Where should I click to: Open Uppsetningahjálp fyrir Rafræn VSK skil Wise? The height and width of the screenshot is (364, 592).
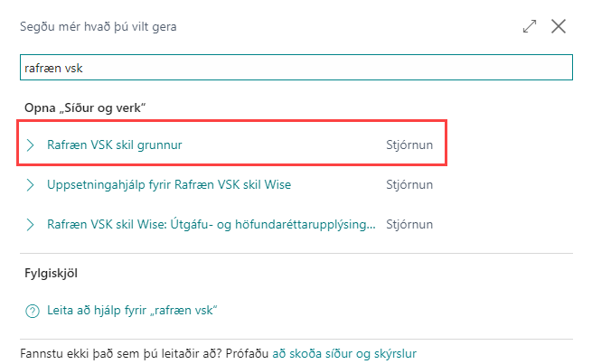(x=169, y=185)
